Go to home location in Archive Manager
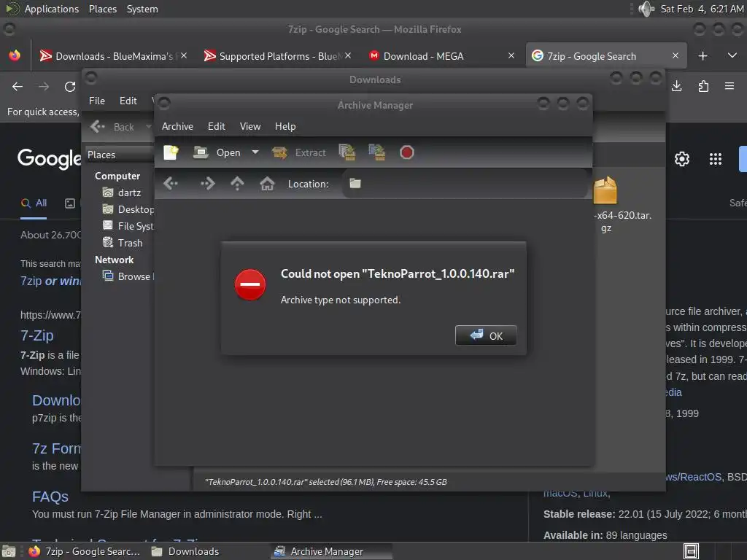Screen dimensions: 747x560 pos(267,183)
